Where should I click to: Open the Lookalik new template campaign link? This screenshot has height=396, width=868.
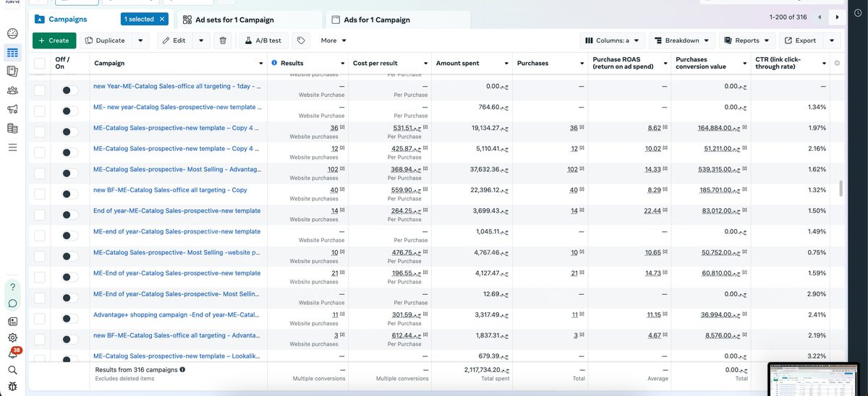pos(178,356)
